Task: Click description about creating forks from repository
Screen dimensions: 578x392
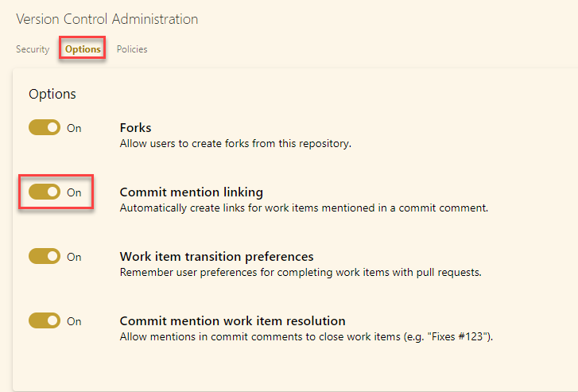Action: coord(235,143)
